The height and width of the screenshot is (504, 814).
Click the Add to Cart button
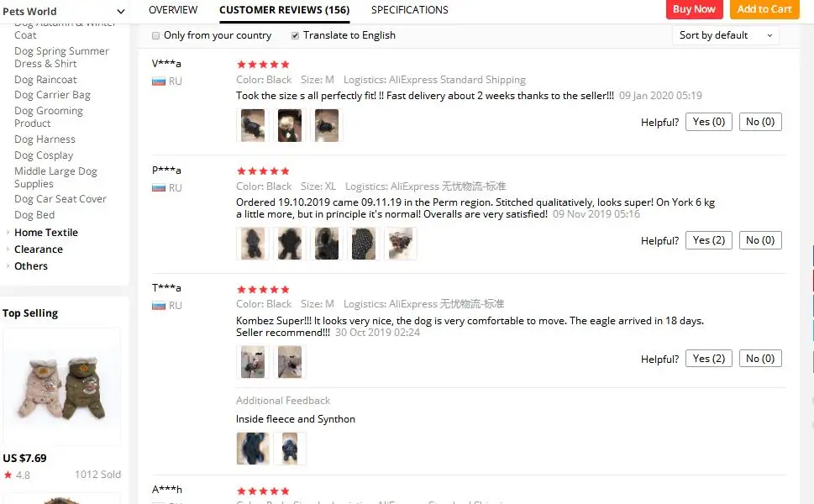point(764,9)
